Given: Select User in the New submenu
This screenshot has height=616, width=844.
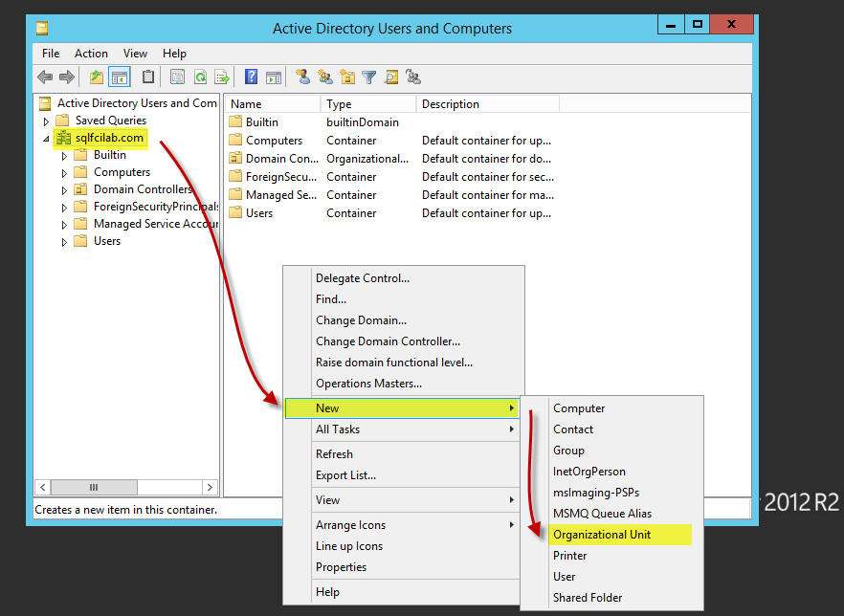Looking at the screenshot, I should (x=612, y=576).
